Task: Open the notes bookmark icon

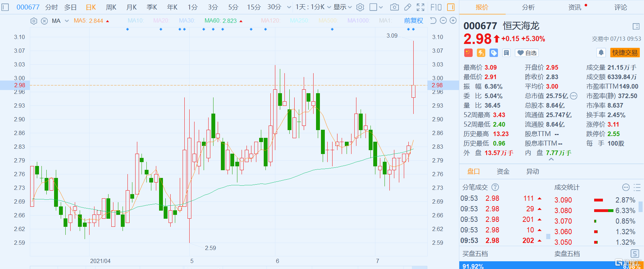Action: tap(506, 53)
